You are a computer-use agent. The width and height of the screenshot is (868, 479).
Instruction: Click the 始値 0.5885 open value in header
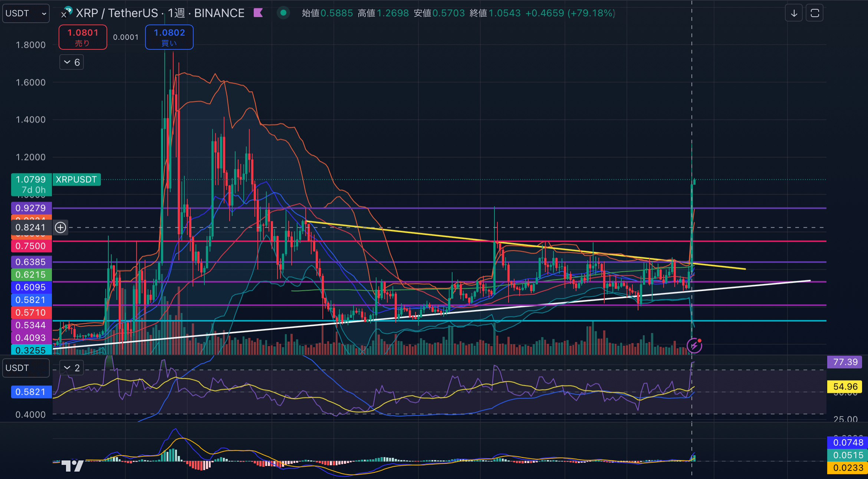tap(327, 13)
